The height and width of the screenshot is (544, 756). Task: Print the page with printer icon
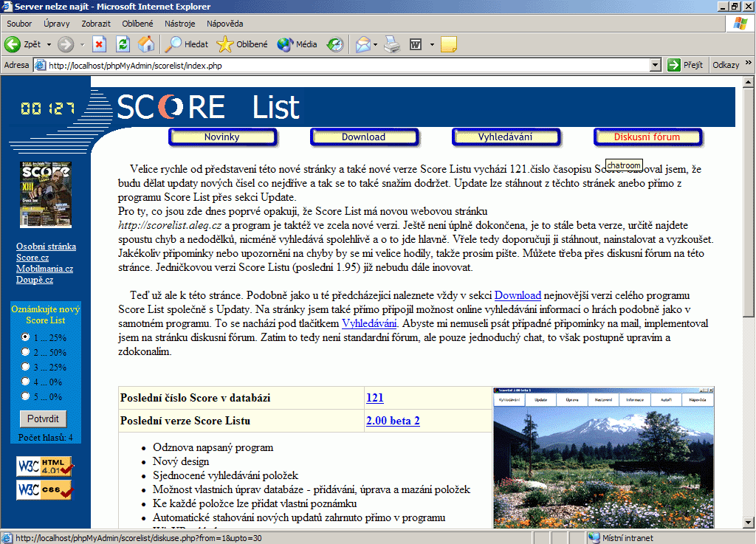[392, 44]
